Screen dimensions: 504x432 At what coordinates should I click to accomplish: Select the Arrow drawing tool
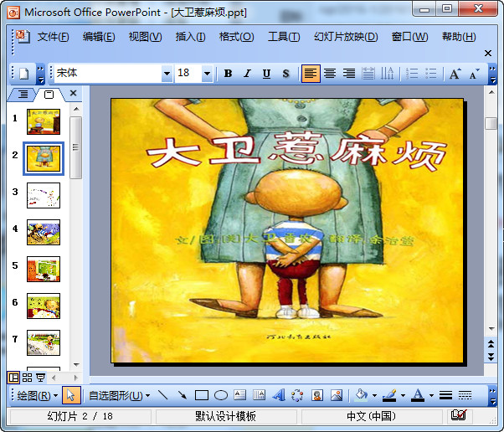pyautogui.click(x=183, y=395)
